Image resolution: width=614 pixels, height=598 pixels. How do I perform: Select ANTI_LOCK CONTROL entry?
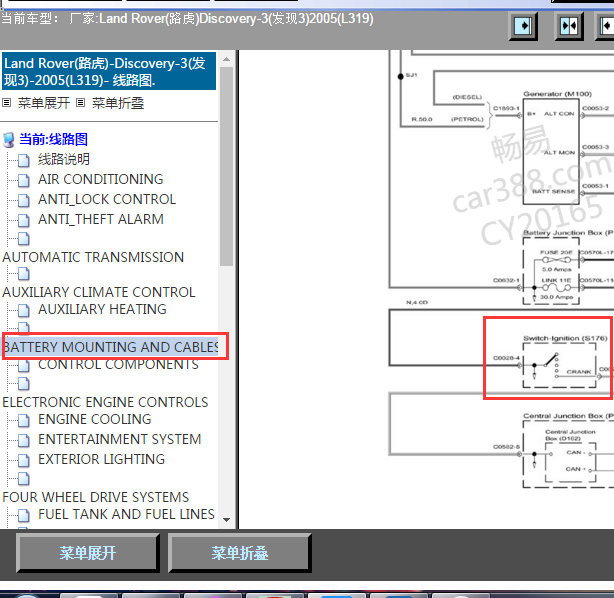coord(107,199)
